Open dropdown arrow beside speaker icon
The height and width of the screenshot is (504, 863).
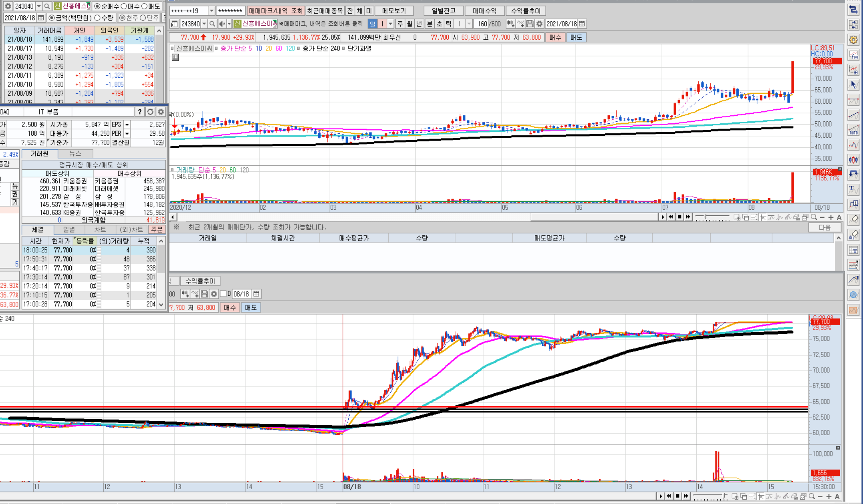229,24
